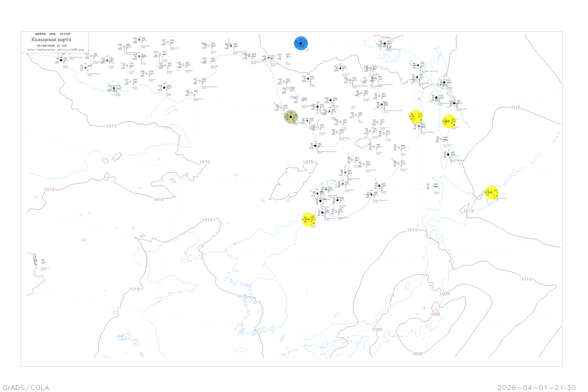Click the filled Южно-Сахалинск station circle

[x=448, y=154]
